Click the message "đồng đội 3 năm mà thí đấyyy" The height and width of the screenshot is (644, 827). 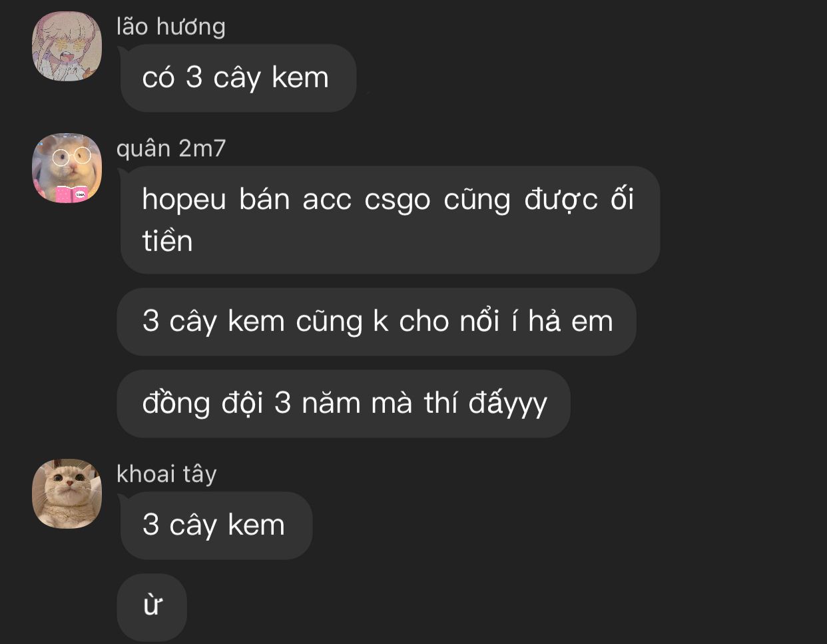pyautogui.click(x=344, y=404)
